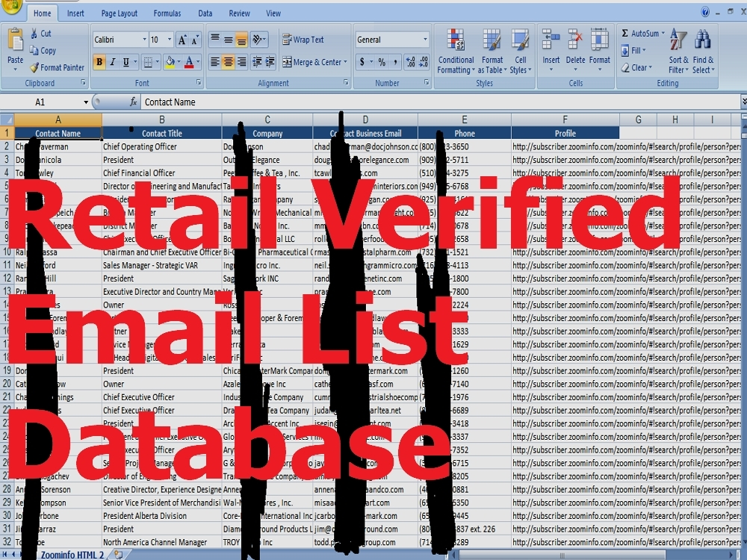747x560 pixels.
Task: Switch to the View tab
Action: (273, 13)
